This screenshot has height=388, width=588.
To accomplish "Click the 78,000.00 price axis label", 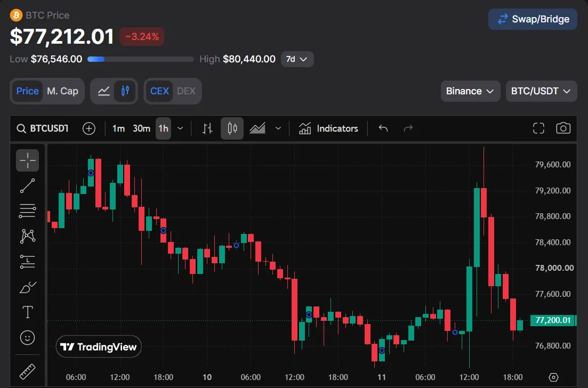I will coord(554,268).
